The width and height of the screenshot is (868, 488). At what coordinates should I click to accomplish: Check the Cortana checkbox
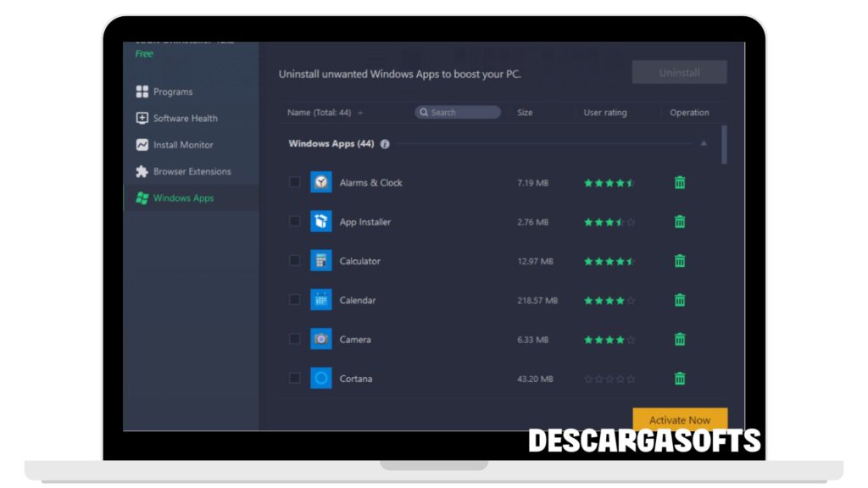(294, 379)
